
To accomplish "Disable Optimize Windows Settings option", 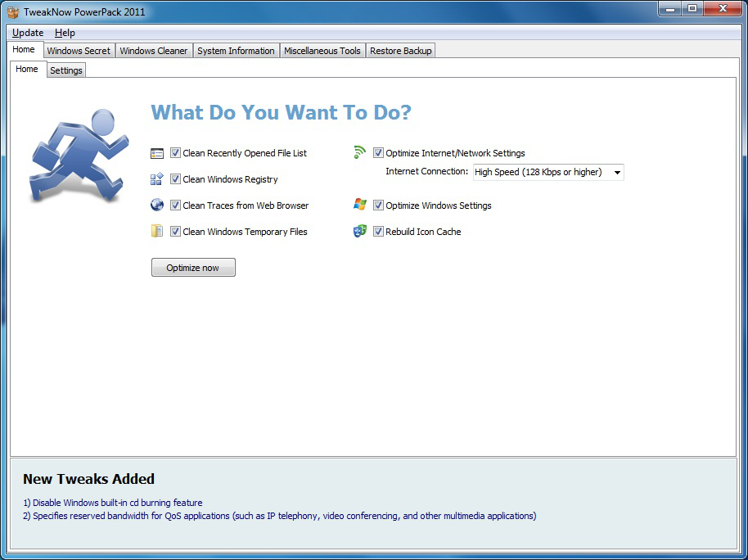I will tap(378, 205).
